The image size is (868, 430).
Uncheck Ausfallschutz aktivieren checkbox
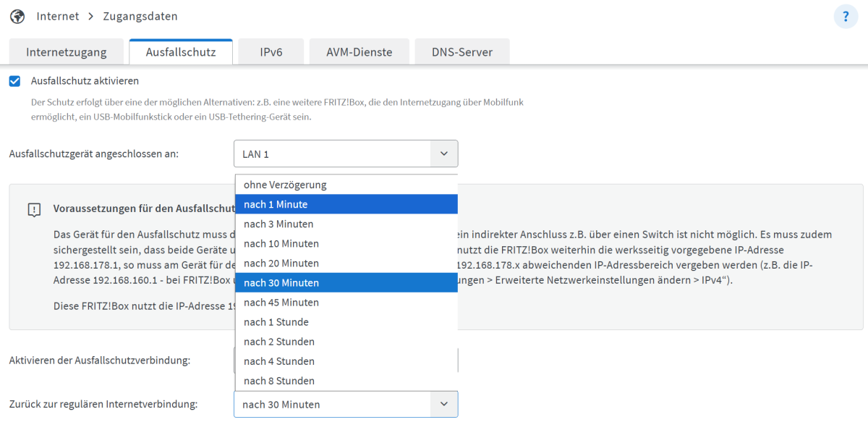tap(14, 81)
